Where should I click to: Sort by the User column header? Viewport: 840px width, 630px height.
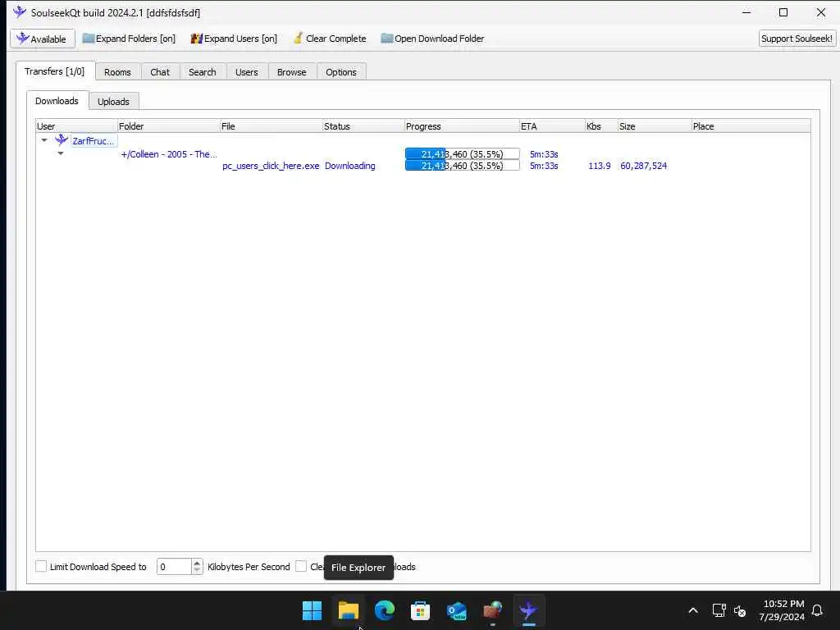tap(76, 126)
